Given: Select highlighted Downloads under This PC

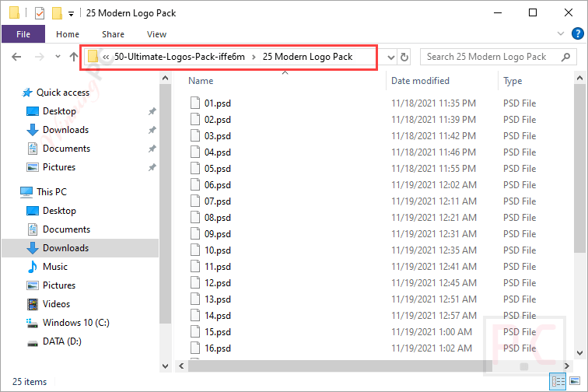Looking at the screenshot, I should click(80, 248).
